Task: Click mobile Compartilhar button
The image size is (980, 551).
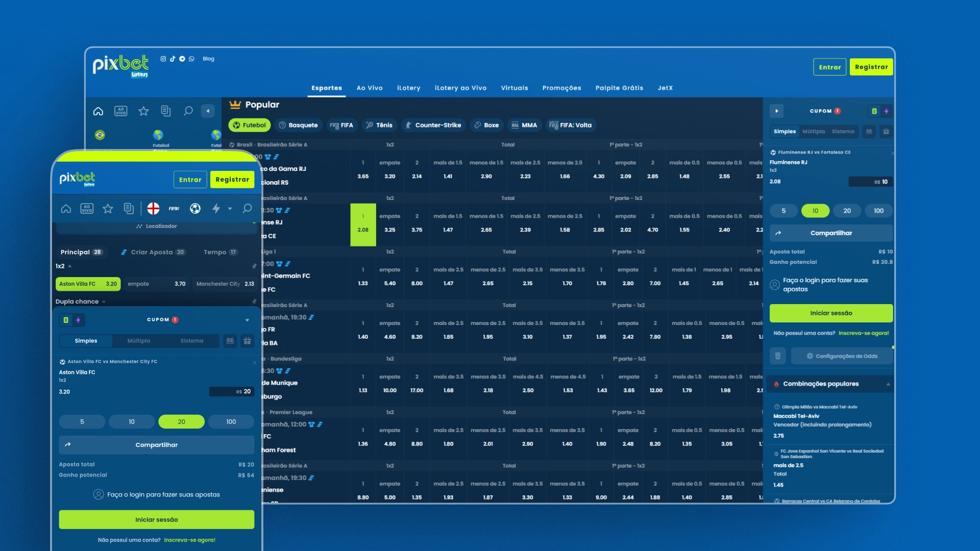Action: coord(157,445)
